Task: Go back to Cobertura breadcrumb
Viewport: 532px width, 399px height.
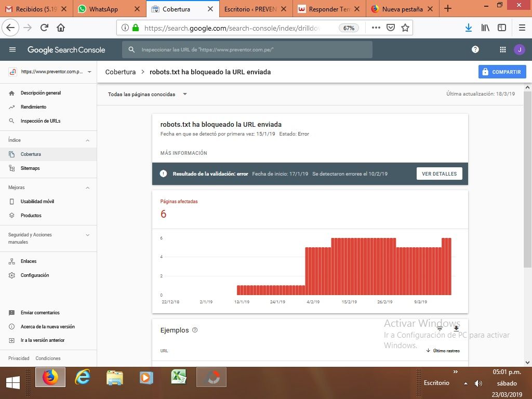Action: (121, 72)
